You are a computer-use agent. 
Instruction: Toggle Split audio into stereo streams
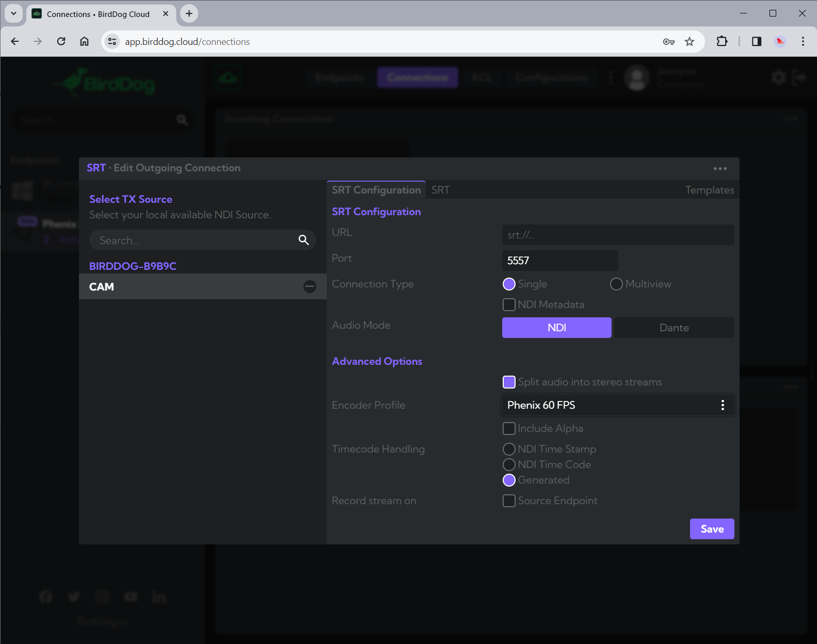[509, 382]
